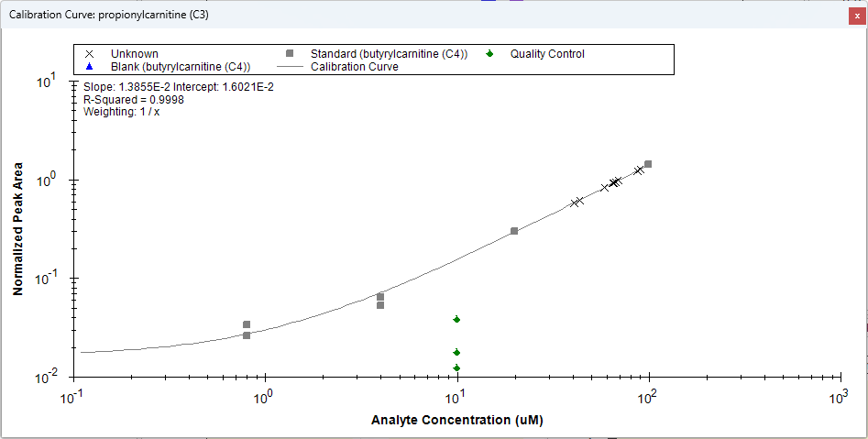Click the Quality Control legend label
This screenshot has width=868, height=439.
pos(547,54)
